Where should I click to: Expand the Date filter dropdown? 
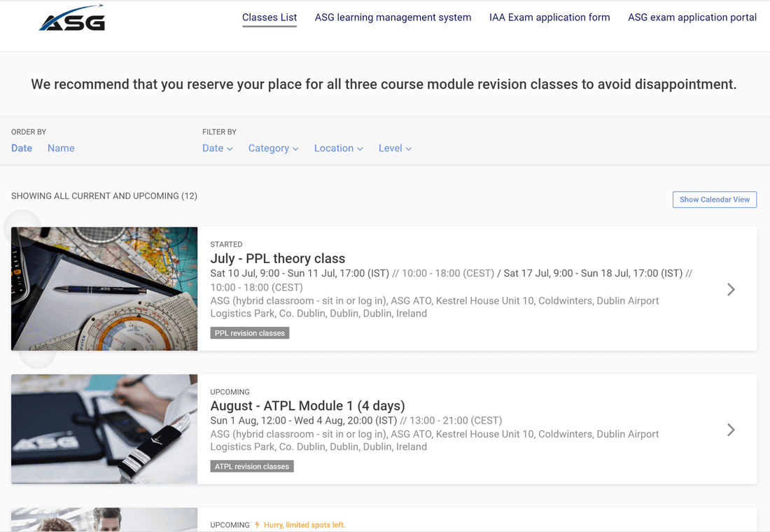point(217,148)
